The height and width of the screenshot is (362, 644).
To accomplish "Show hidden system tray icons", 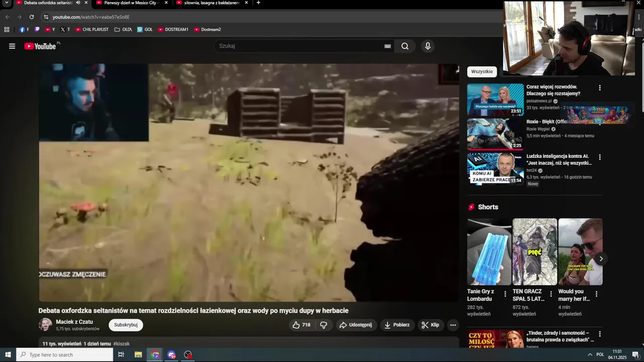I will 590,354.
